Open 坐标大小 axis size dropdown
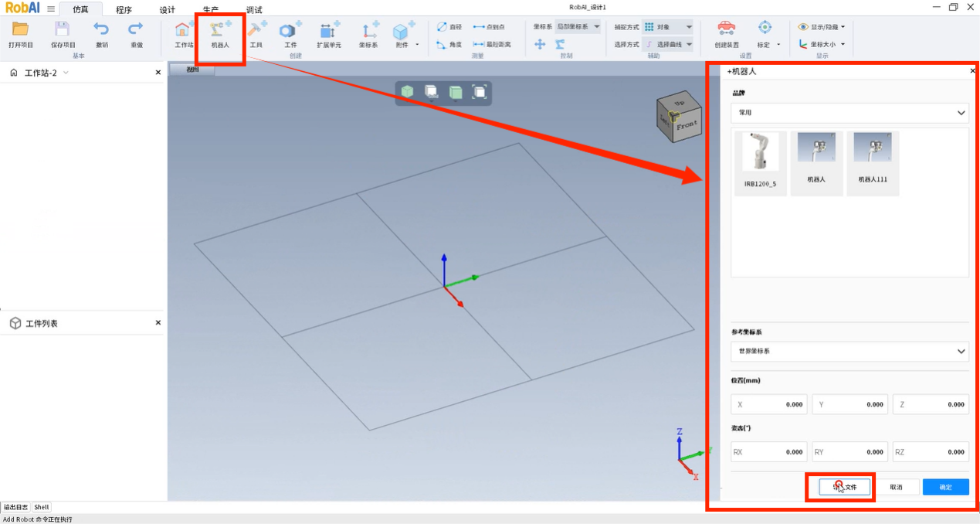Screen dimensions: 980x524 822,44
